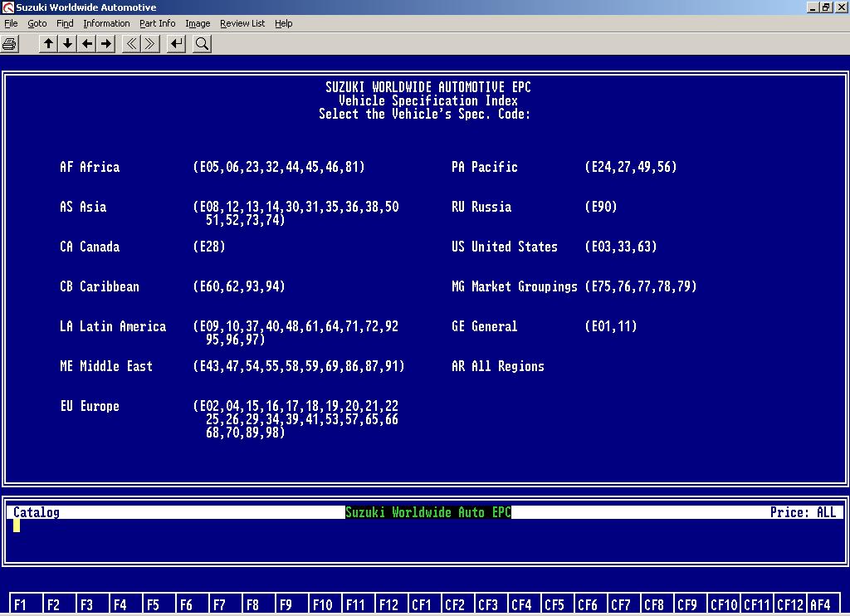The height and width of the screenshot is (616, 850).
Task: Click the F10 function key button
Action: 324,604
